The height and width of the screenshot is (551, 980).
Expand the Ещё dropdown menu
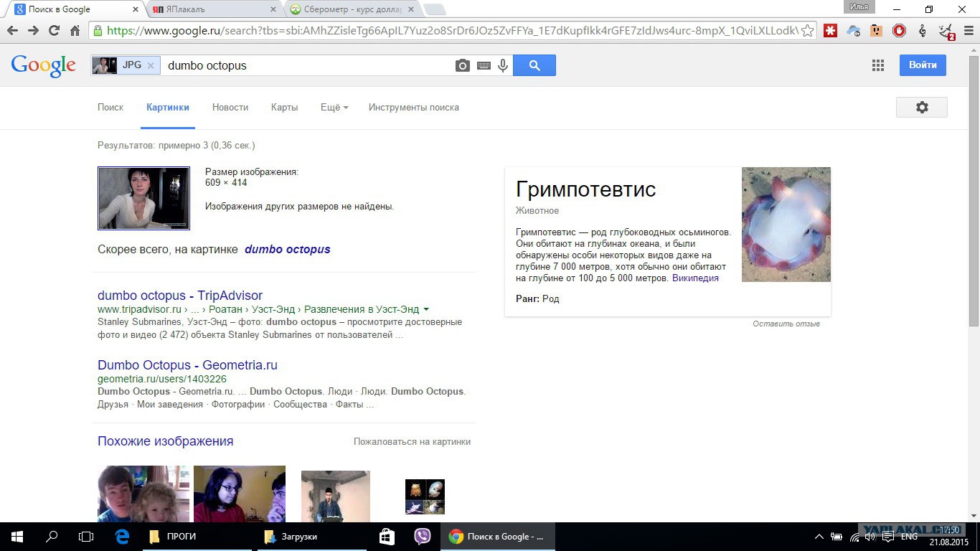click(x=334, y=107)
